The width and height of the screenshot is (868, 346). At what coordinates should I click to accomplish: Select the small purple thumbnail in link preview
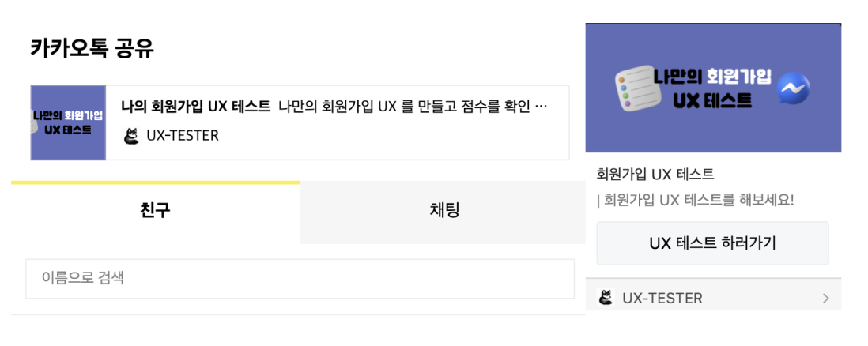(68, 123)
